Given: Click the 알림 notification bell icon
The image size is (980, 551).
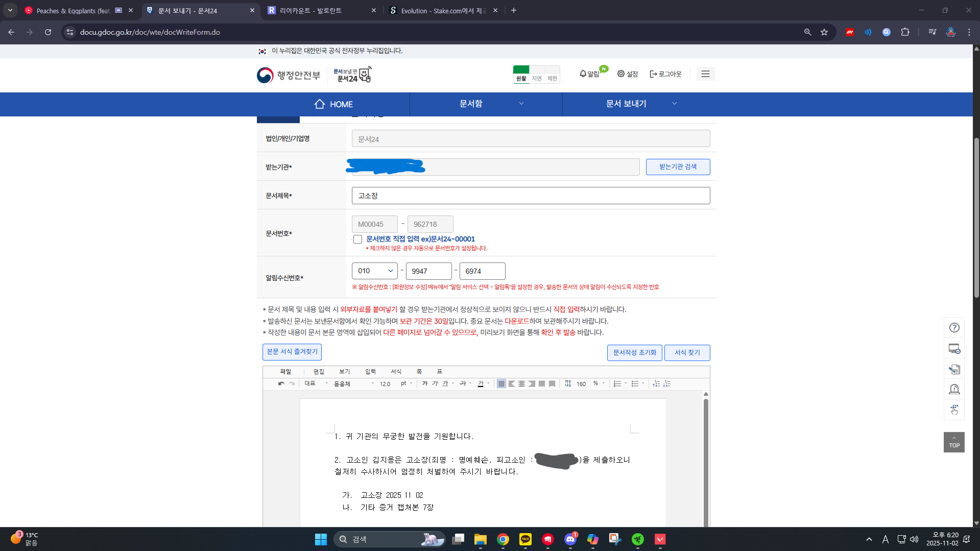Looking at the screenshot, I should (583, 74).
